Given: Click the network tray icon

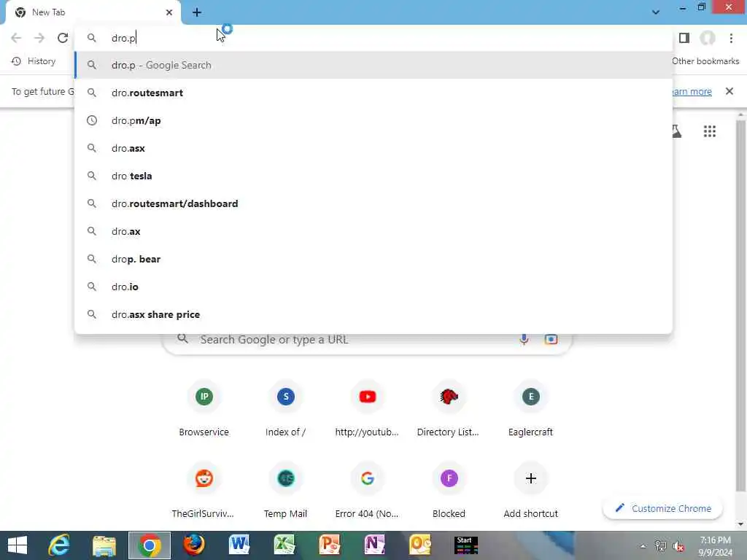Looking at the screenshot, I should (x=660, y=546).
